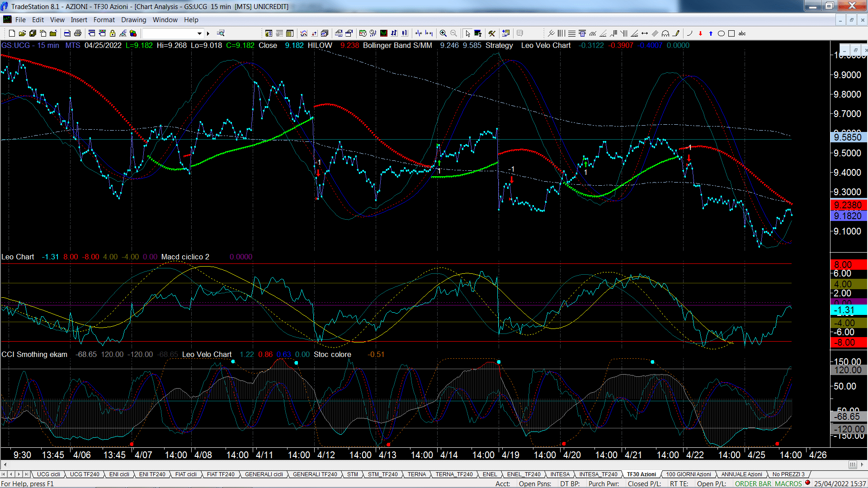Click the hammer and wrench tools icon
The width and height of the screenshot is (868, 488).
[492, 33]
